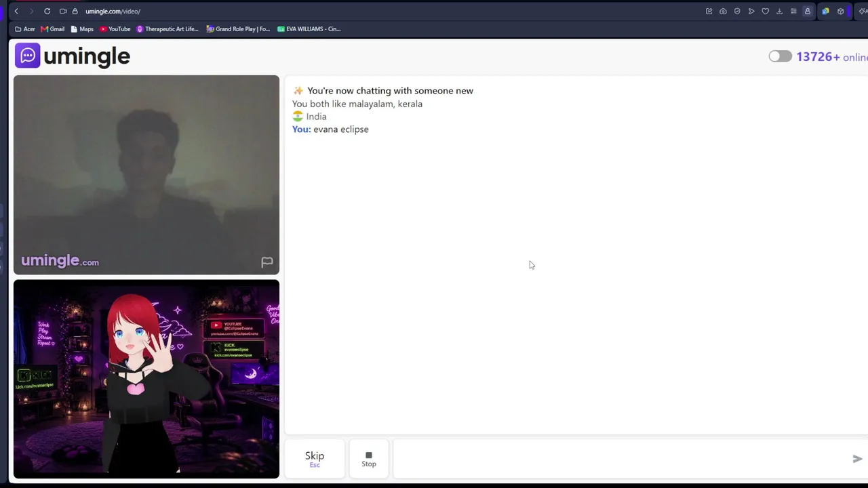Open the browser downloads icon

[x=779, y=11]
